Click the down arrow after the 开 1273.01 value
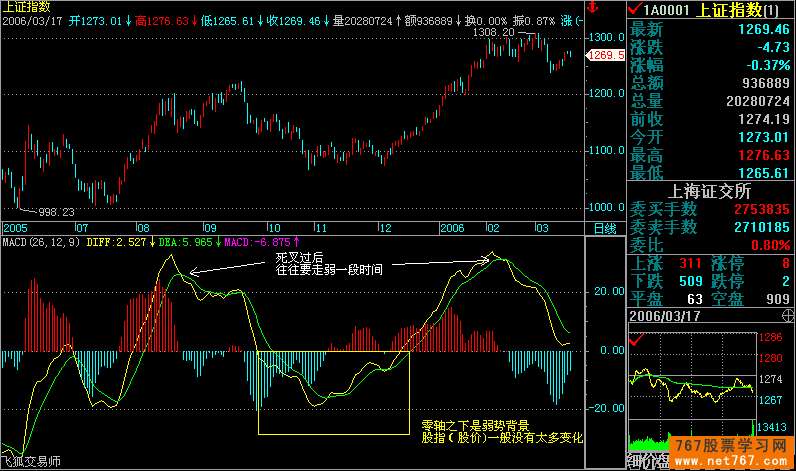Screen dimensions: 796x471 point(127,20)
